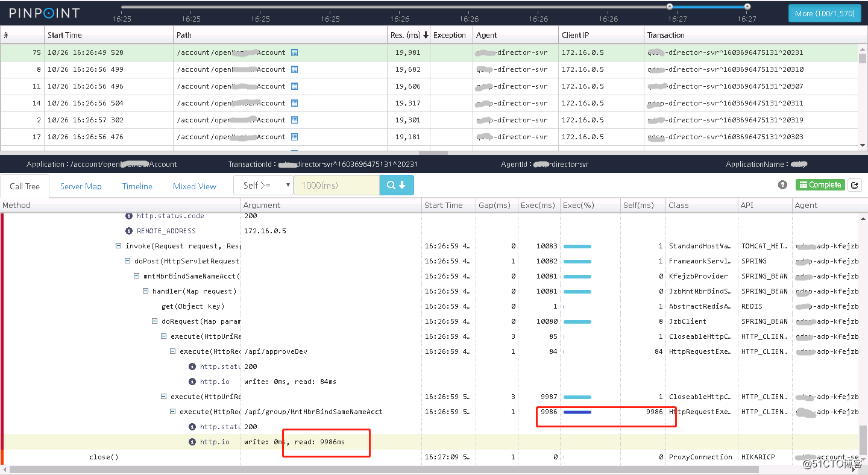
Task: Click transaction ID ending ^20303
Action: 725,137
